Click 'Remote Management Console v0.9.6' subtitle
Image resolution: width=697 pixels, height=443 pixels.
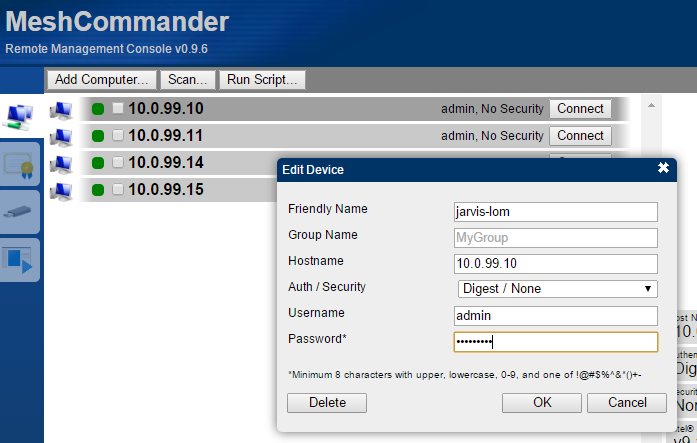(x=106, y=48)
